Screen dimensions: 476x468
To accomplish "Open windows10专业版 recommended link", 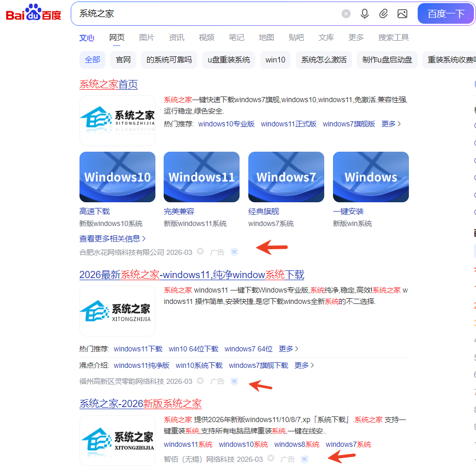I will click(x=226, y=124).
